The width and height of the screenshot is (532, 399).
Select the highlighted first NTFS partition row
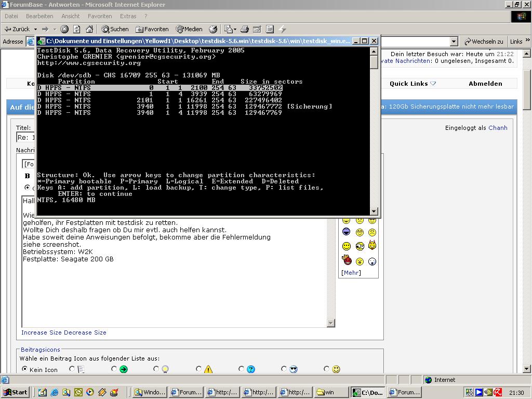pyautogui.click(x=160, y=87)
